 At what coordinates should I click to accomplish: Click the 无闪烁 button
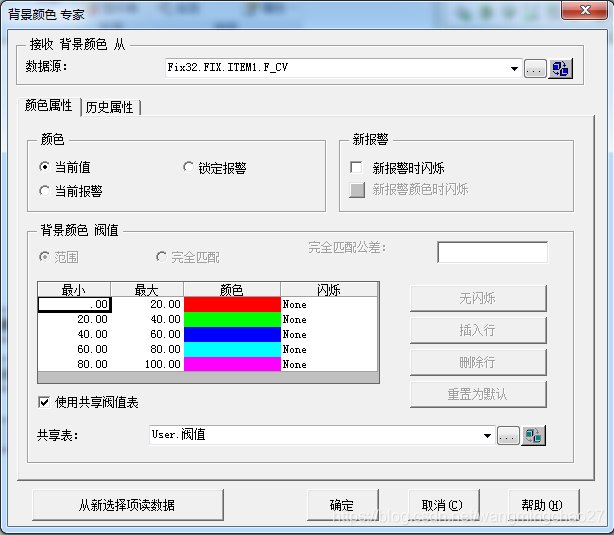(x=478, y=298)
